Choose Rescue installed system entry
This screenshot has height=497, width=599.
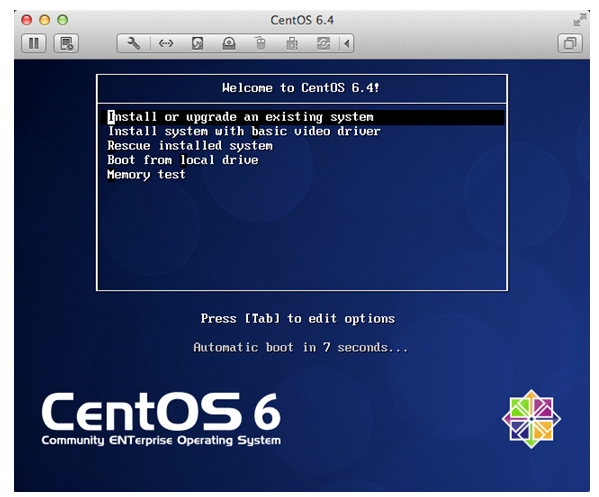pyautogui.click(x=190, y=146)
